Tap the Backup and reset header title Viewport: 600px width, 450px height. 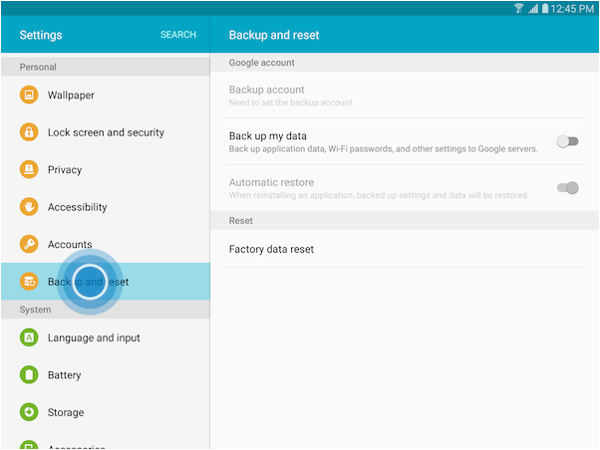(x=274, y=35)
